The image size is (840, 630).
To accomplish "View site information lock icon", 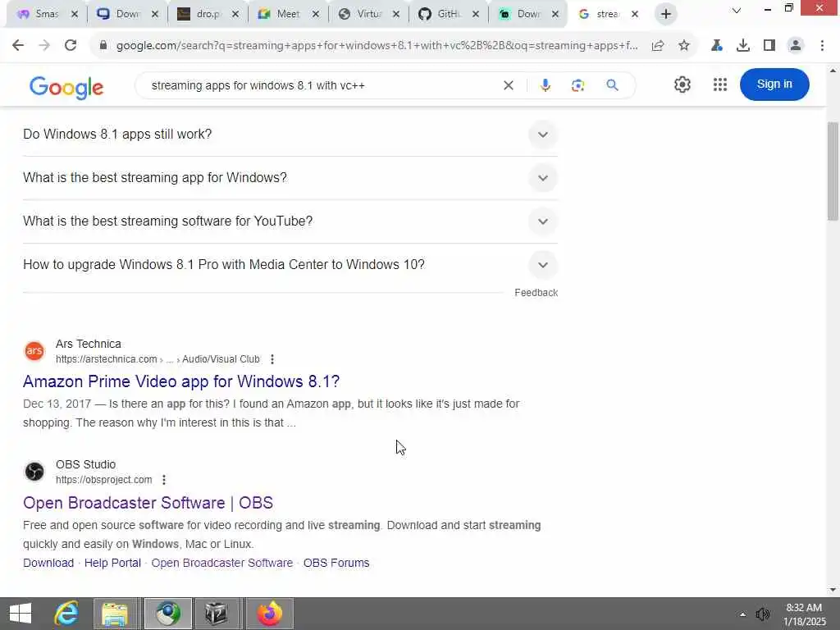I will click(x=103, y=46).
